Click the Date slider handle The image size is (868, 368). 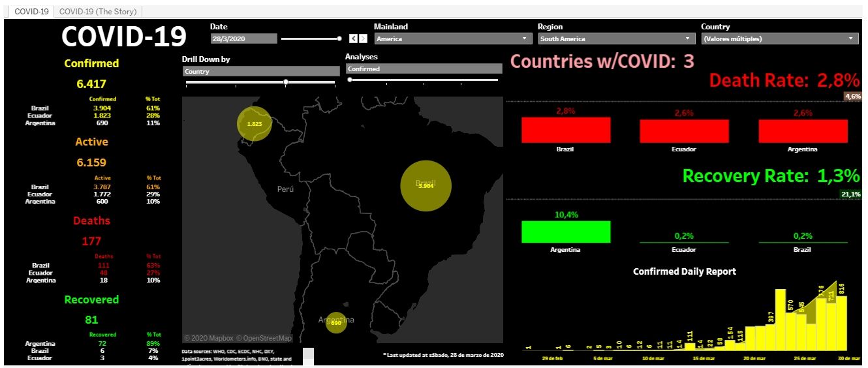[339, 39]
